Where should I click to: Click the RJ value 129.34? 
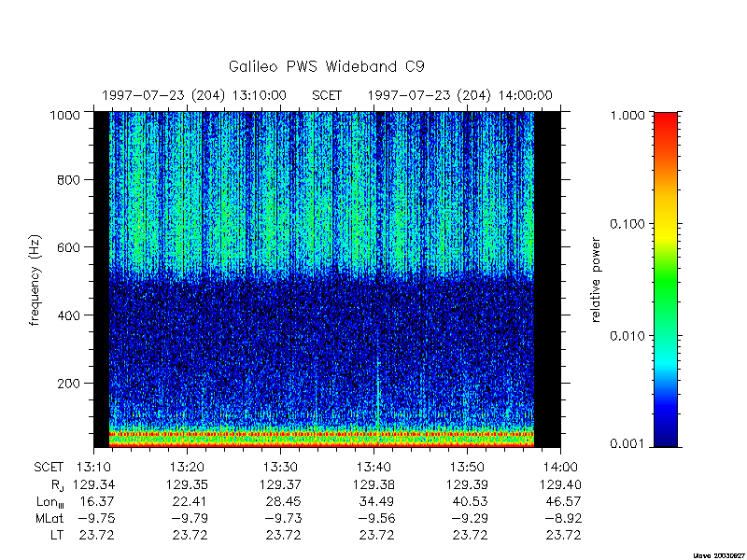(94, 484)
